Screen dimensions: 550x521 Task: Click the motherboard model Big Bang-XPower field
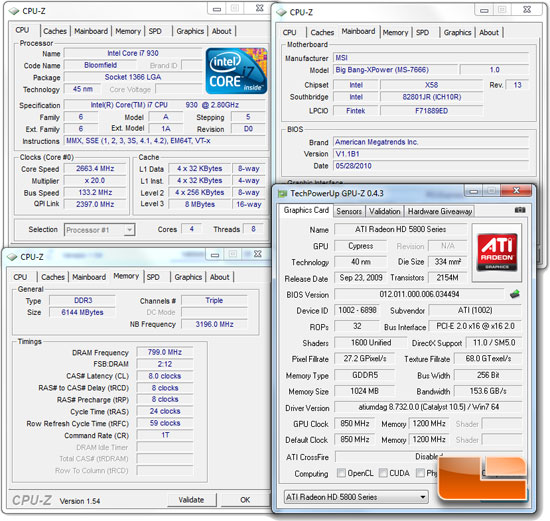point(396,70)
